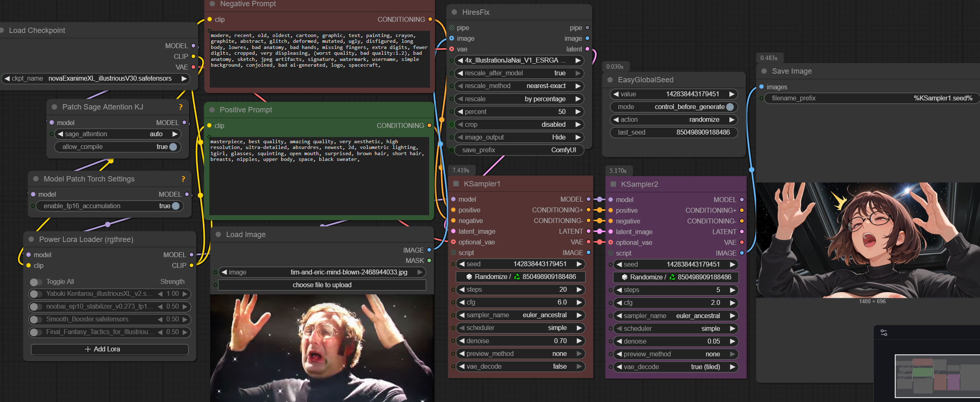Screen dimensions: 980x402
Task: Open the minimap settings icon
Action: tap(884, 333)
